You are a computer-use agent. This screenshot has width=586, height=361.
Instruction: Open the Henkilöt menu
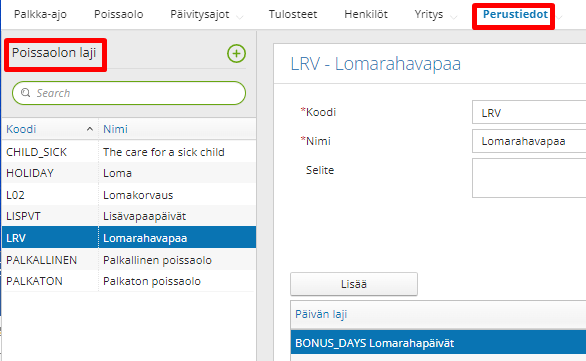tap(366, 15)
